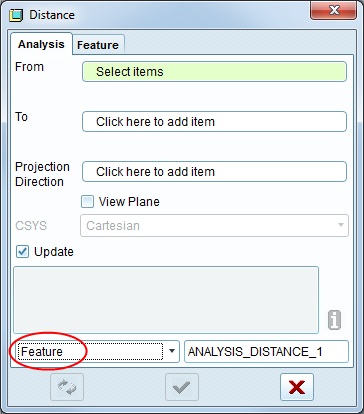This screenshot has height=414, width=364.
Task: Enable the View Plane checkbox
Action: (x=87, y=202)
